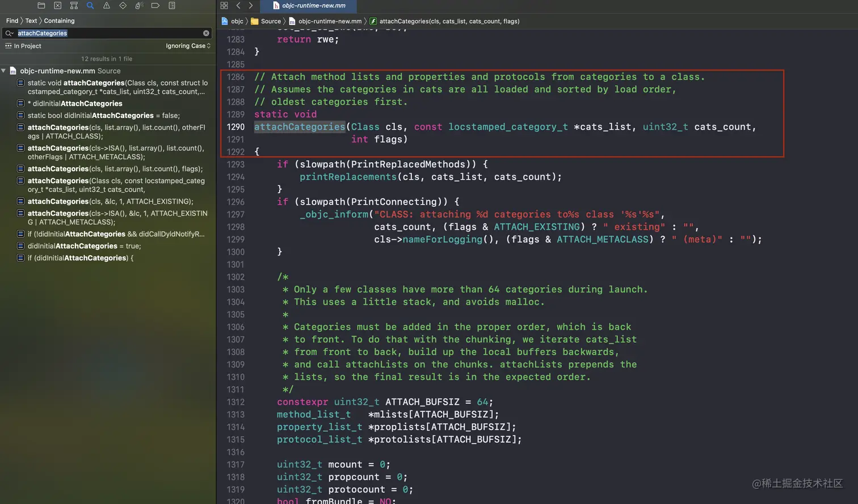858x504 pixels.
Task: Open the Report navigator
Action: pos(172,6)
